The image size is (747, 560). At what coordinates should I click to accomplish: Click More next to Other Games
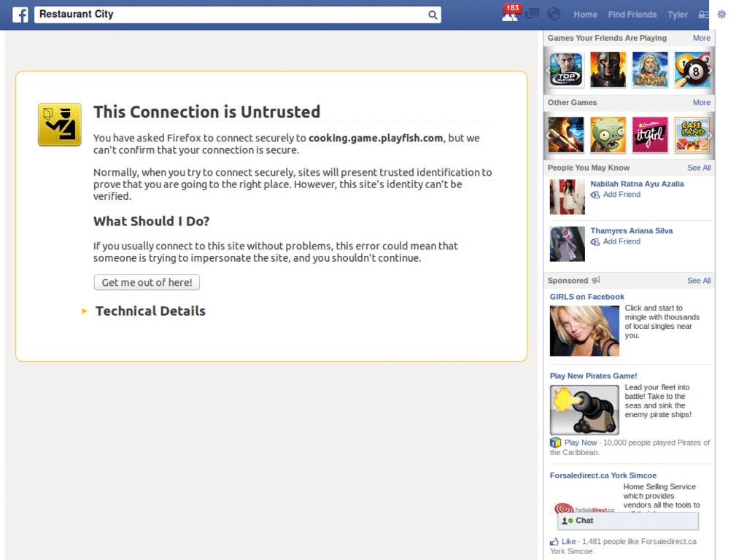[x=701, y=102]
